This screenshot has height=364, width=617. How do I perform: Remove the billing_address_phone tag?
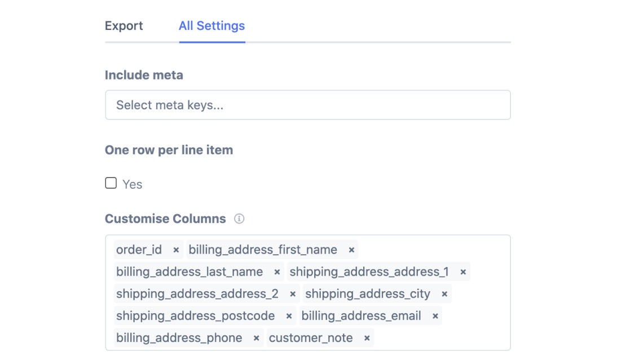point(256,338)
